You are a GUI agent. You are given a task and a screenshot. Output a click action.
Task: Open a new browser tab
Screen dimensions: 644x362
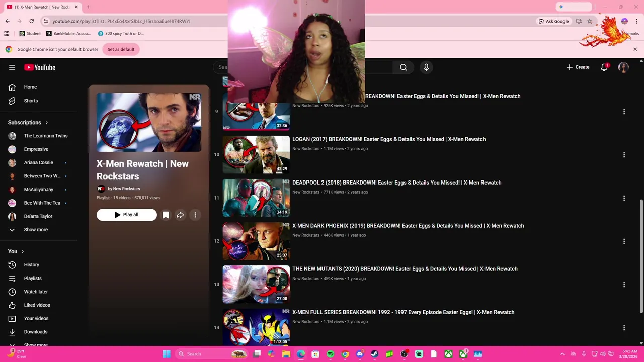point(88,7)
